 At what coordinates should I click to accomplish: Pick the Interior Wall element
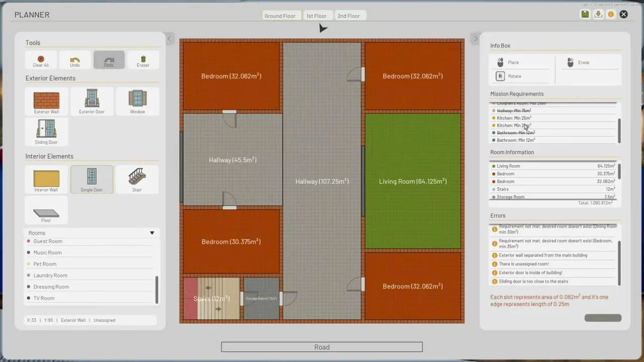click(46, 179)
